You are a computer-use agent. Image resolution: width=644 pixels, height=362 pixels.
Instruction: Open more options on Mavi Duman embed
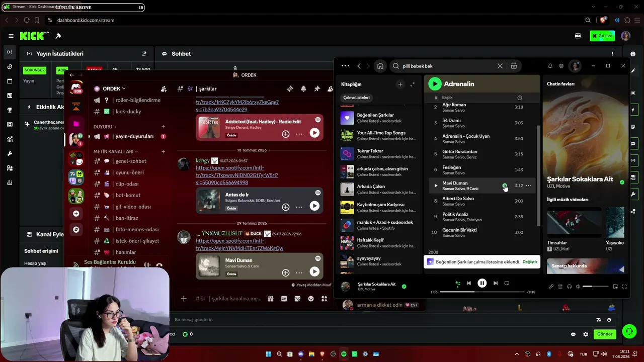(299, 273)
